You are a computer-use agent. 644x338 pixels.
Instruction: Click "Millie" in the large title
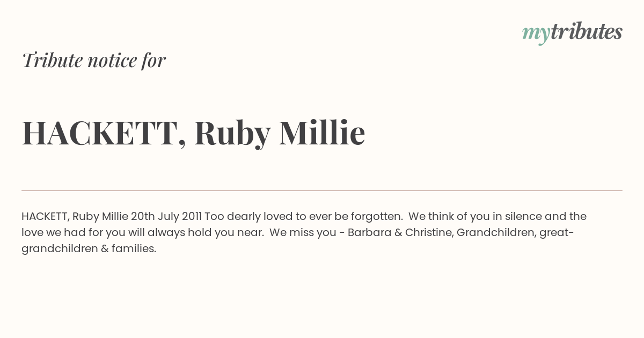click(322, 133)
